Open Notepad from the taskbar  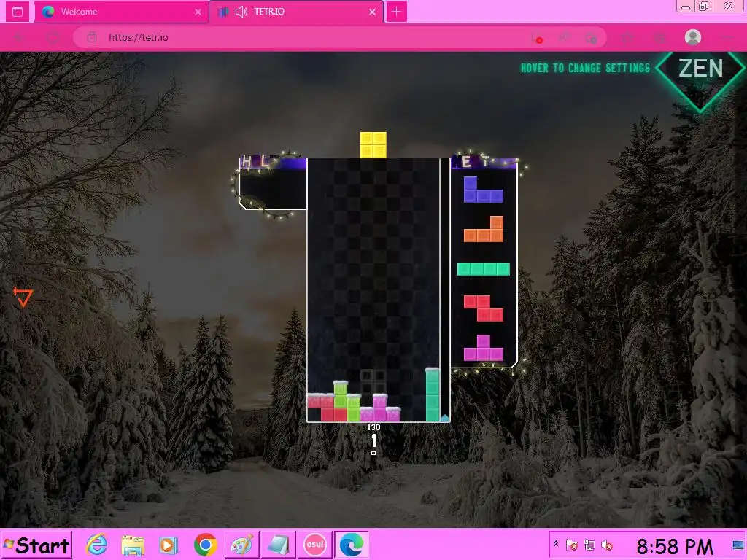click(x=278, y=545)
